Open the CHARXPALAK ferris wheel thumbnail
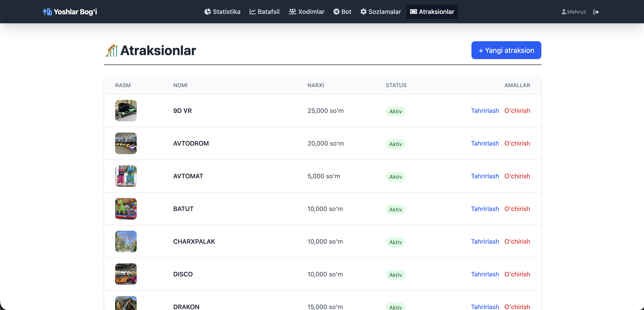Viewport: 644px width, 310px height. [x=126, y=241]
